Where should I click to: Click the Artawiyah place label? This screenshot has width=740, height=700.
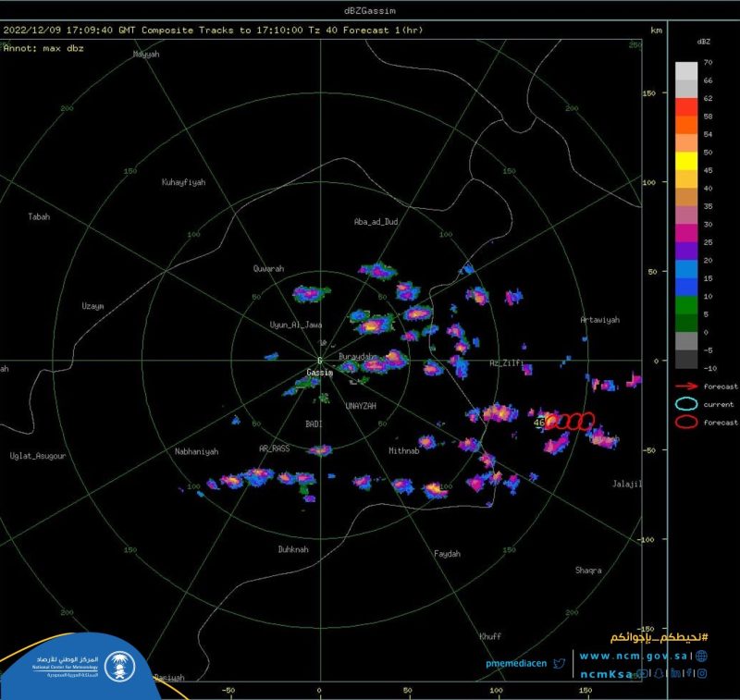(x=599, y=320)
